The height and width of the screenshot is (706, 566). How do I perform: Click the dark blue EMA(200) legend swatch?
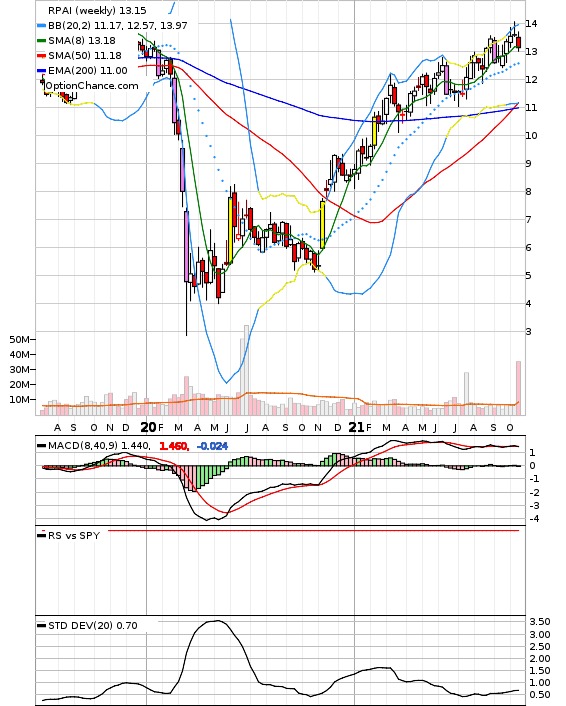point(41,71)
